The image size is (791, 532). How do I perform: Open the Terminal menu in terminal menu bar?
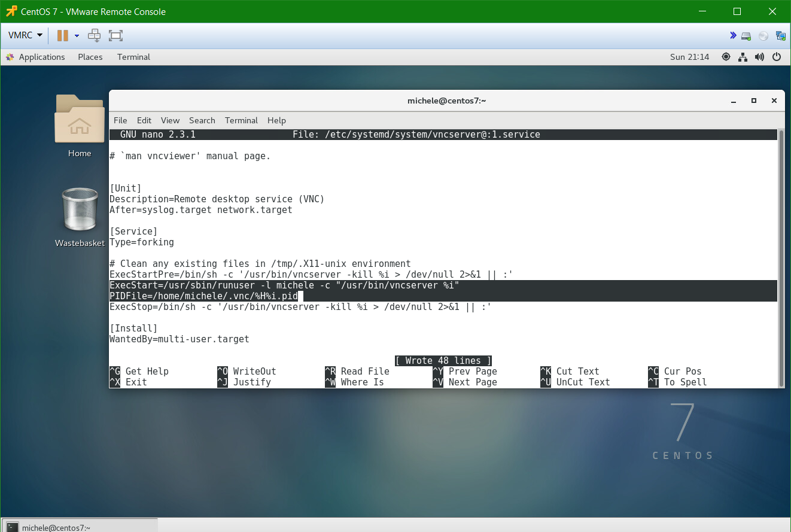click(241, 120)
